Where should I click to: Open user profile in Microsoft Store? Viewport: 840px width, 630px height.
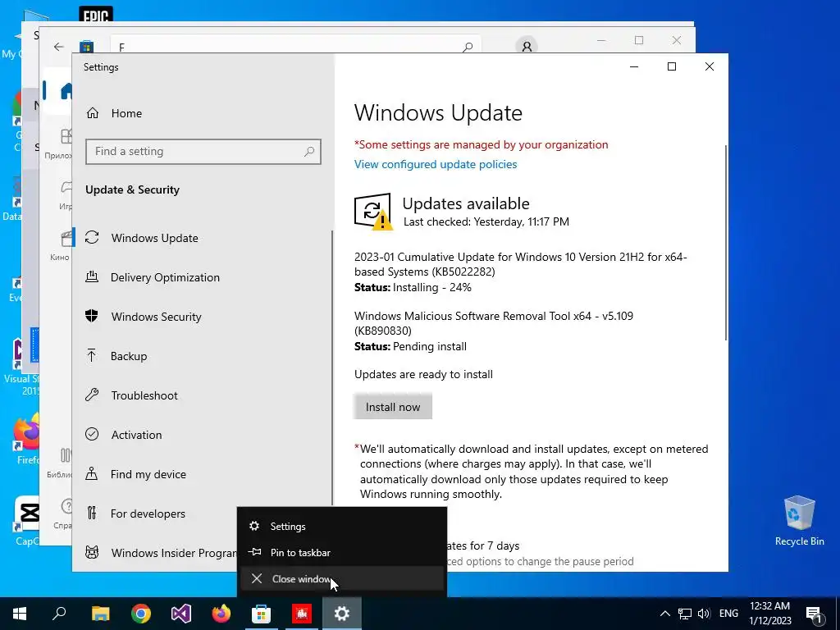(x=527, y=47)
